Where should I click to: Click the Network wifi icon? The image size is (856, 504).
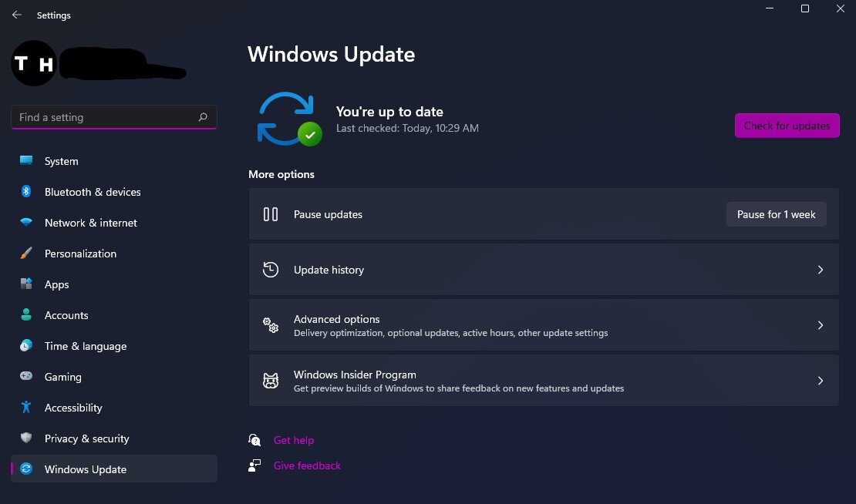coord(26,222)
